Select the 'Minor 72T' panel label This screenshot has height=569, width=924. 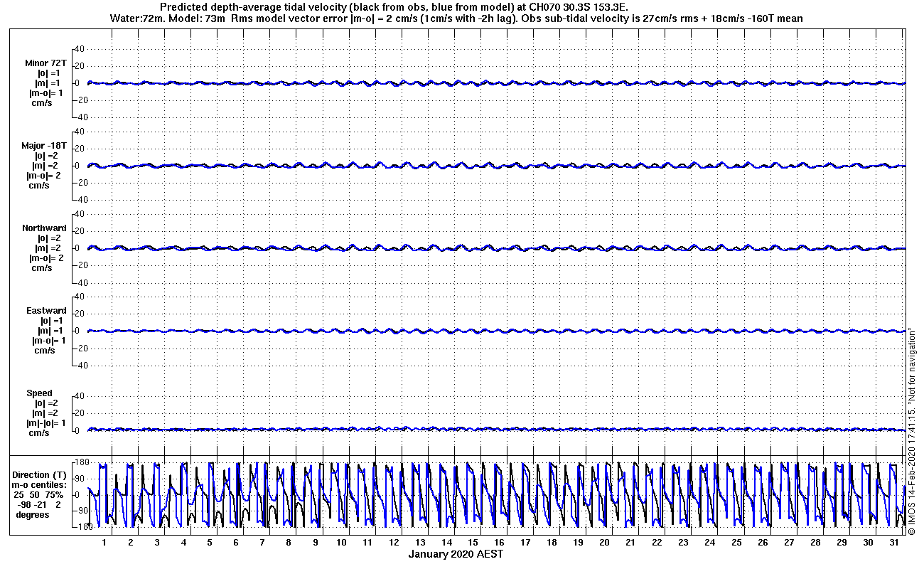pyautogui.click(x=45, y=63)
